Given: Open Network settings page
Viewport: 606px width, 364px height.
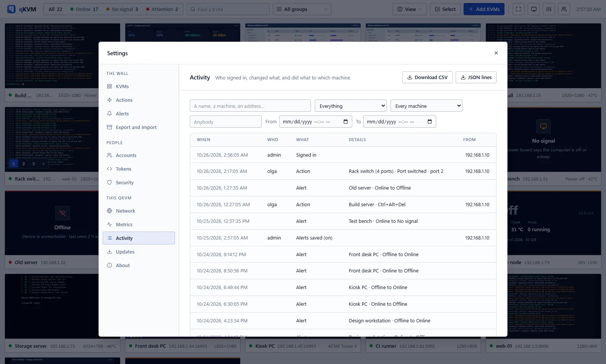Looking at the screenshot, I should [x=139, y=211].
